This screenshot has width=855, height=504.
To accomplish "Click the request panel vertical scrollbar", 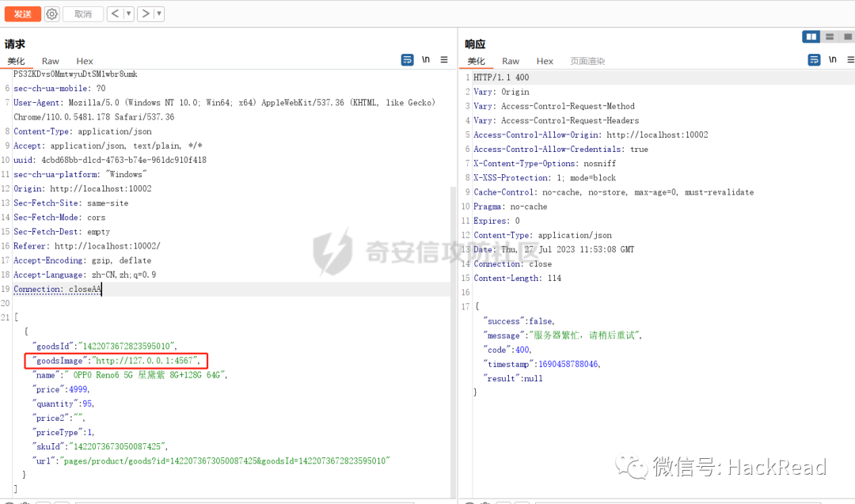I will [x=453, y=342].
